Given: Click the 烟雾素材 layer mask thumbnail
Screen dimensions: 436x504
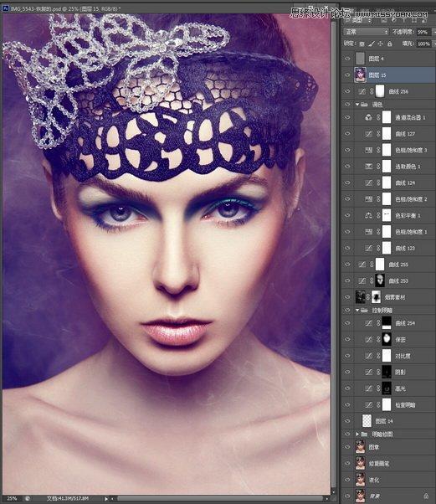Looking at the screenshot, I should click(x=377, y=297).
